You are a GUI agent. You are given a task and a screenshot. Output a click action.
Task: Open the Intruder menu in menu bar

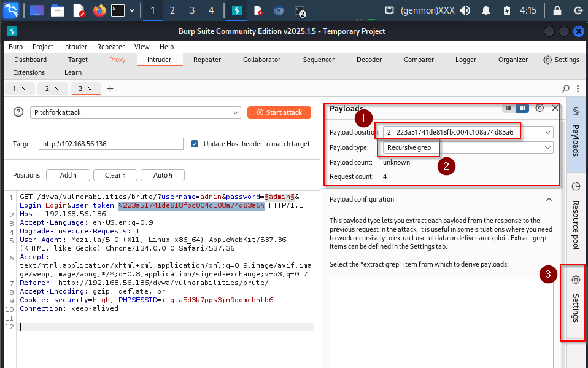point(75,47)
